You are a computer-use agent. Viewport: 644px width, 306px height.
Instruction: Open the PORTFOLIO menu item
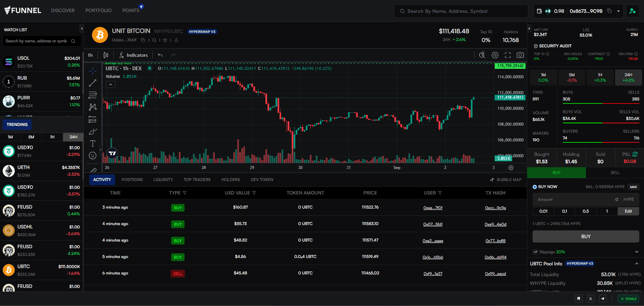coord(98,10)
